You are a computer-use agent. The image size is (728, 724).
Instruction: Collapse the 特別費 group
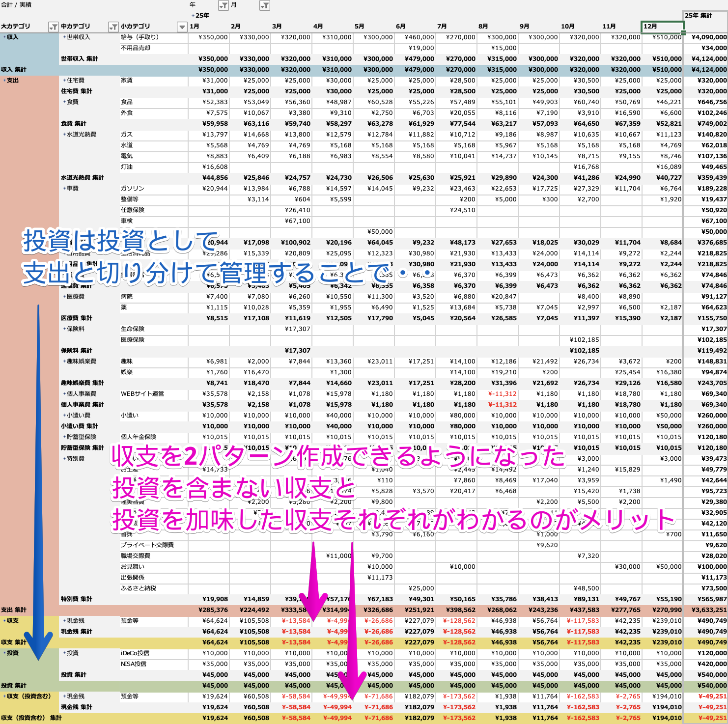point(64,459)
